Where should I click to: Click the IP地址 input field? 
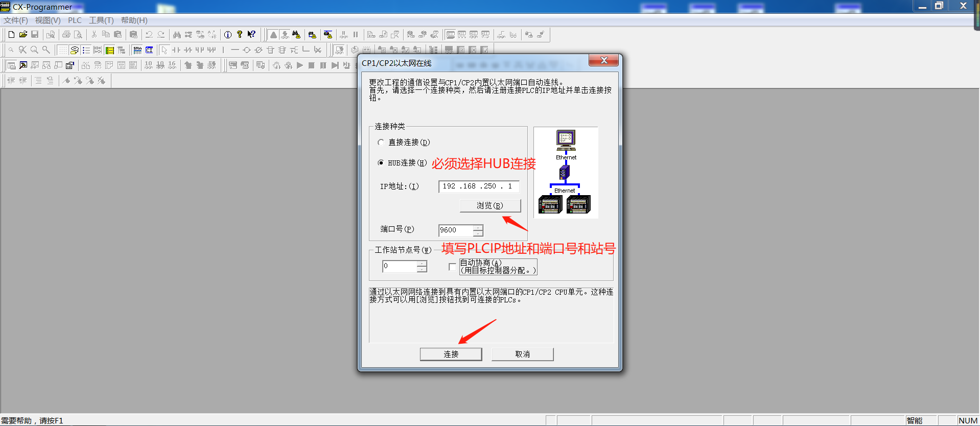tap(479, 186)
